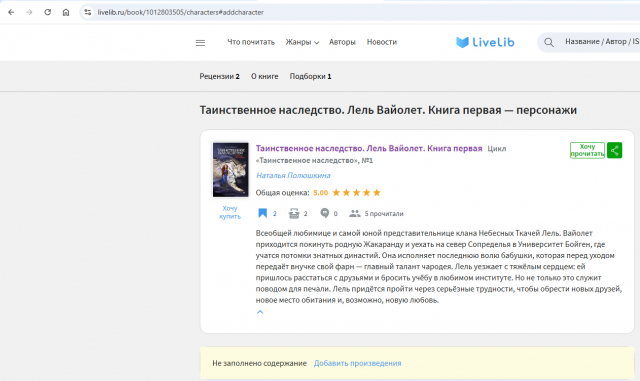This screenshot has height=381, width=640.
Task: Click the Не заполнено содержание text
Action: point(259,363)
